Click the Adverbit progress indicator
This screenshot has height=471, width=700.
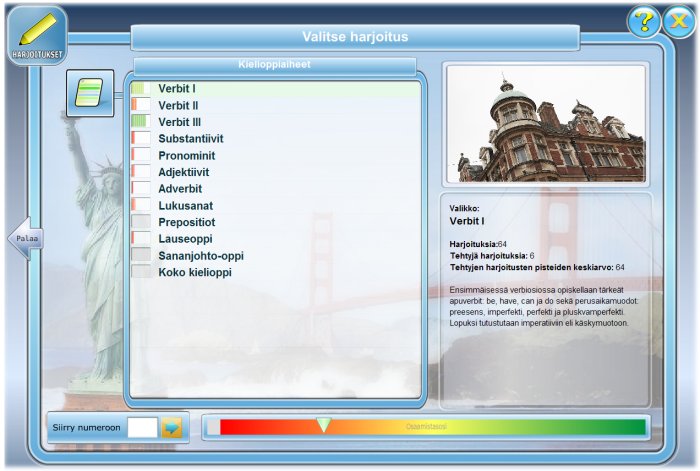(x=141, y=188)
